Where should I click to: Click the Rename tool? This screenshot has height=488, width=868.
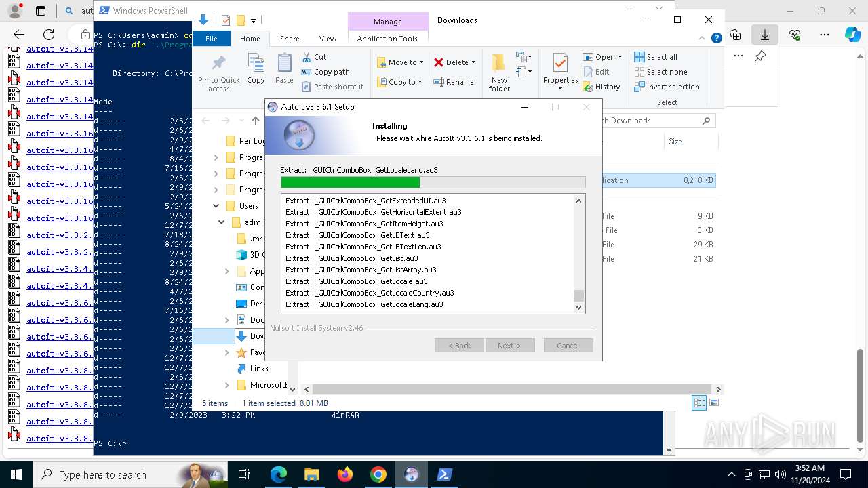click(x=454, y=82)
